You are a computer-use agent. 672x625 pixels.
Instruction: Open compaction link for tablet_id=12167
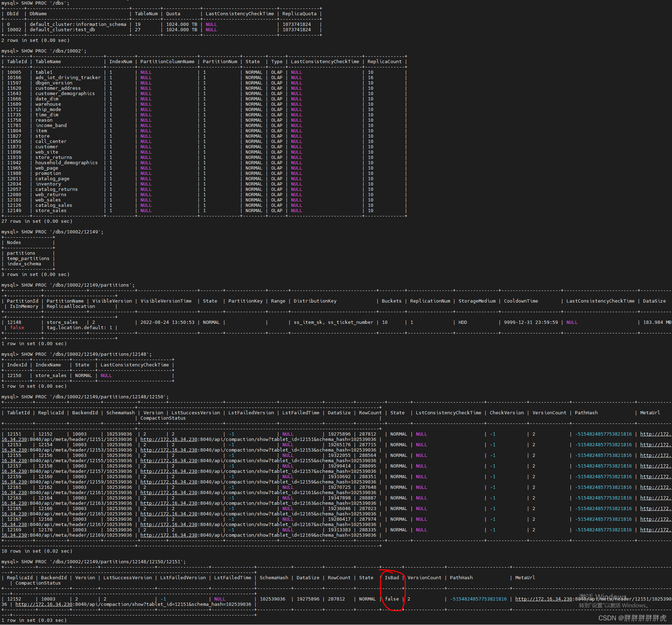258,524
